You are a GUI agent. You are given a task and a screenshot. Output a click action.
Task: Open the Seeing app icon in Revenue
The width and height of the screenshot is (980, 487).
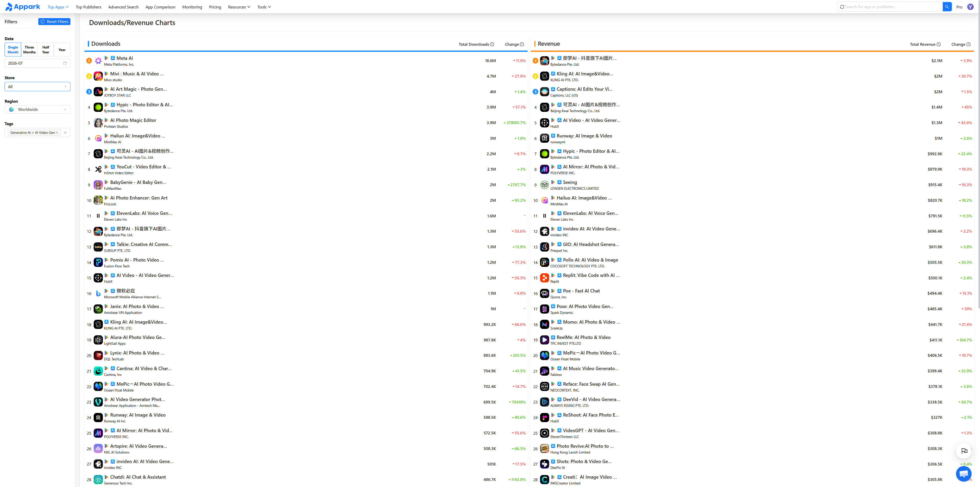tap(544, 185)
